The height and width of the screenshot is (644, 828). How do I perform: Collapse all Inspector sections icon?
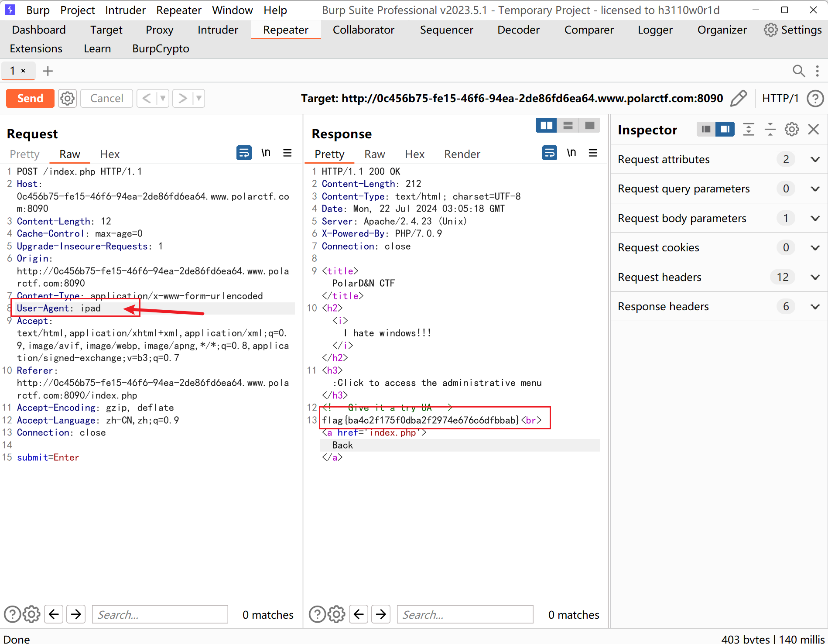(770, 129)
